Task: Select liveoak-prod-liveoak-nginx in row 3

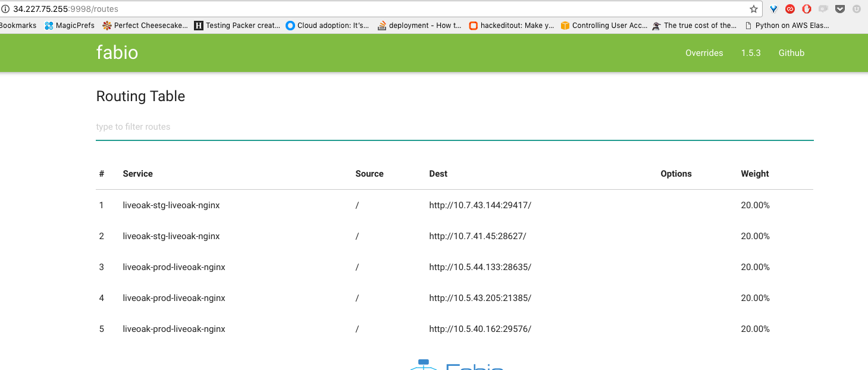Action: (x=174, y=267)
